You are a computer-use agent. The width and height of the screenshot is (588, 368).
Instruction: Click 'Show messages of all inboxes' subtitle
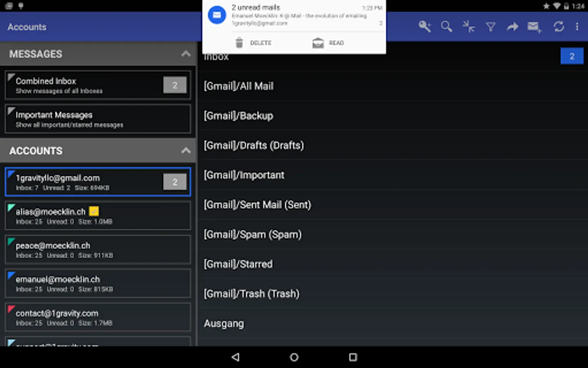pos(59,91)
